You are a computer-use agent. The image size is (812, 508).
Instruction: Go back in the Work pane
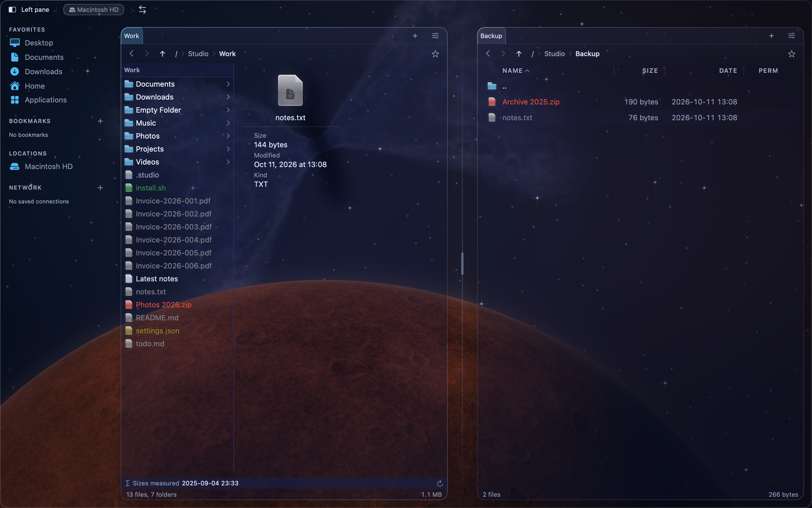132,54
